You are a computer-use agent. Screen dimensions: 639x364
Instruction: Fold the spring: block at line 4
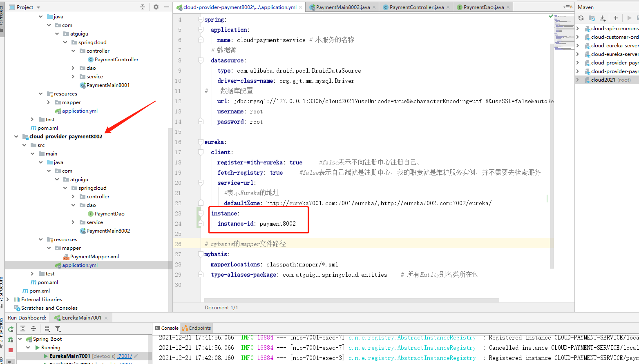coord(201,20)
